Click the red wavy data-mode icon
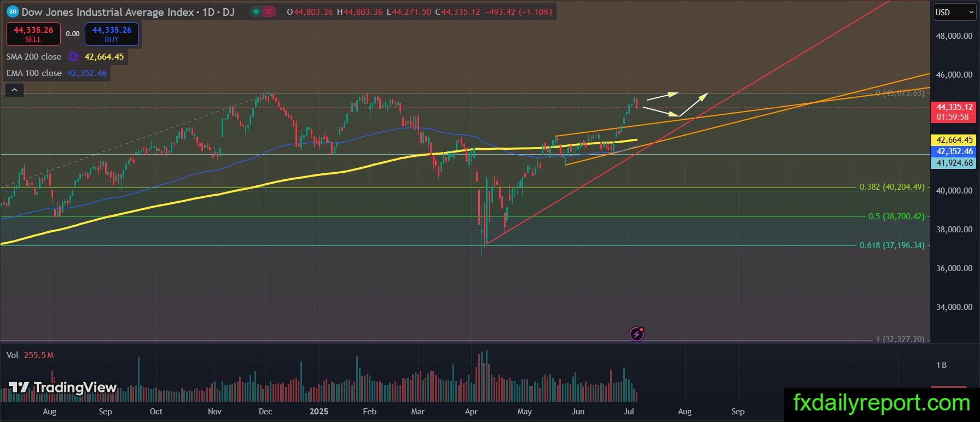980x422 pixels. (269, 11)
